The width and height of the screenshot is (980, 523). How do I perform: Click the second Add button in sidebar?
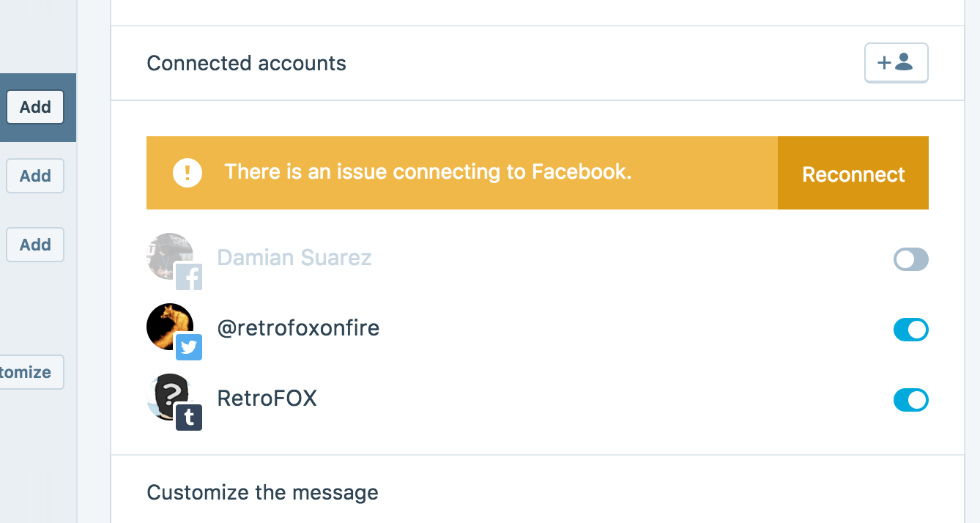[35, 176]
